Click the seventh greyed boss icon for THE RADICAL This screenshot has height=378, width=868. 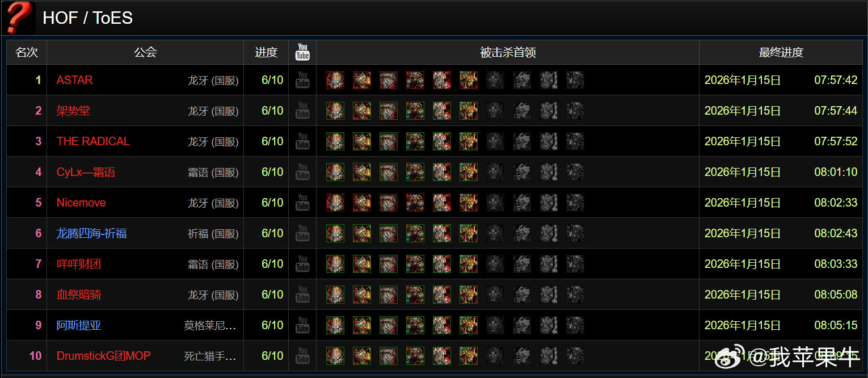(x=495, y=141)
